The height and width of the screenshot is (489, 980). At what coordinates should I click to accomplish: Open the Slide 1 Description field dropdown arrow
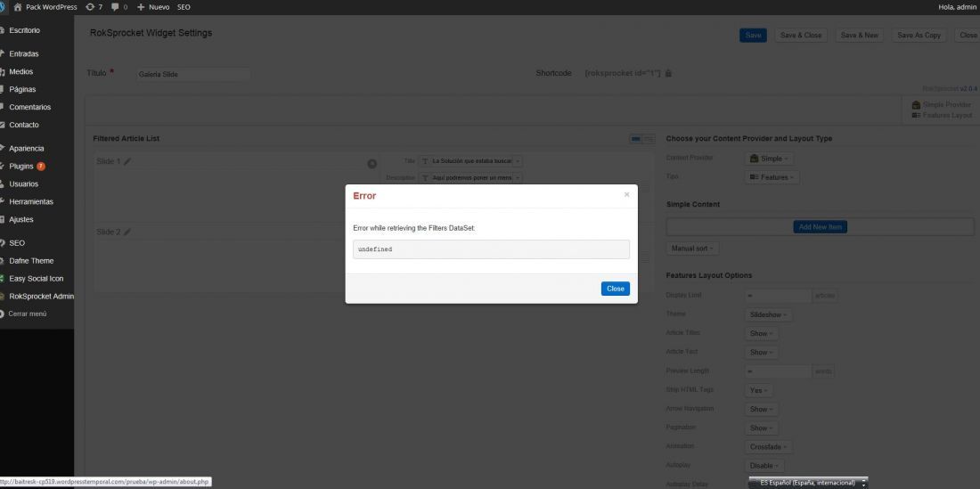[x=519, y=178]
